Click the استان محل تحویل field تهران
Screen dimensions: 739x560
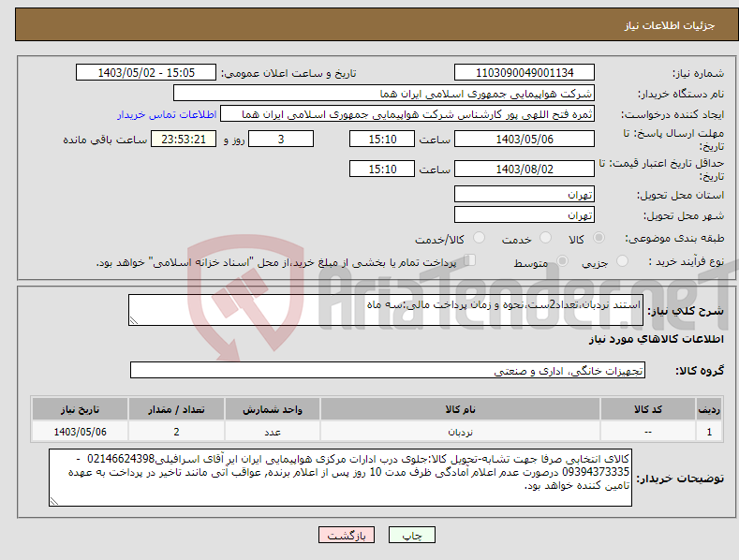(525, 194)
